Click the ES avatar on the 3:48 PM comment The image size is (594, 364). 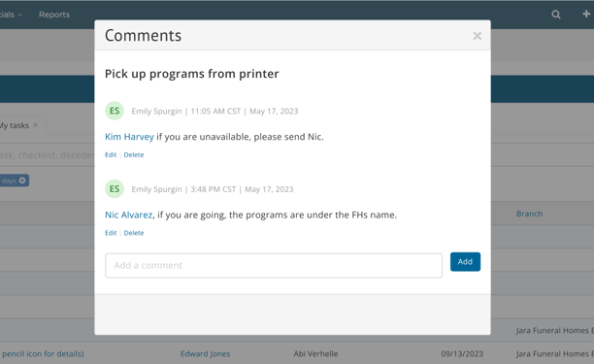pos(115,188)
